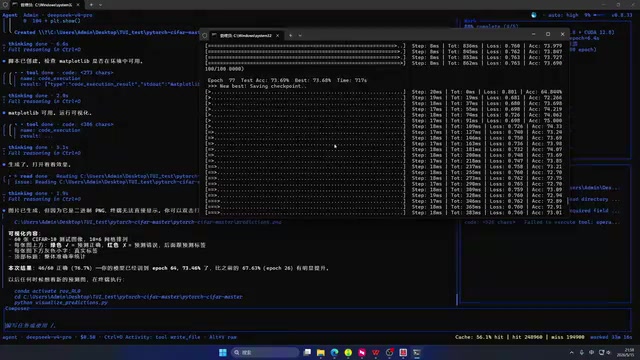Show hidden system tray icons
The width and height of the screenshot is (640, 360).
(572, 352)
